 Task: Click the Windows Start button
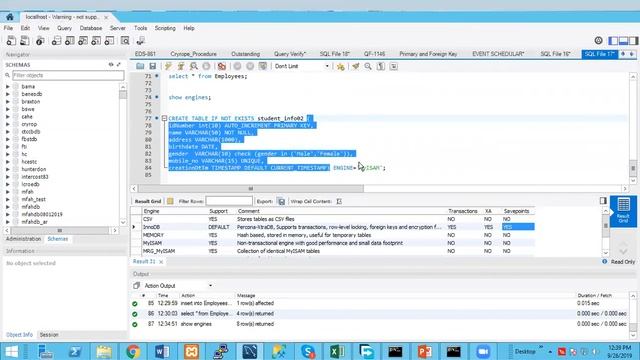click(x=11, y=351)
